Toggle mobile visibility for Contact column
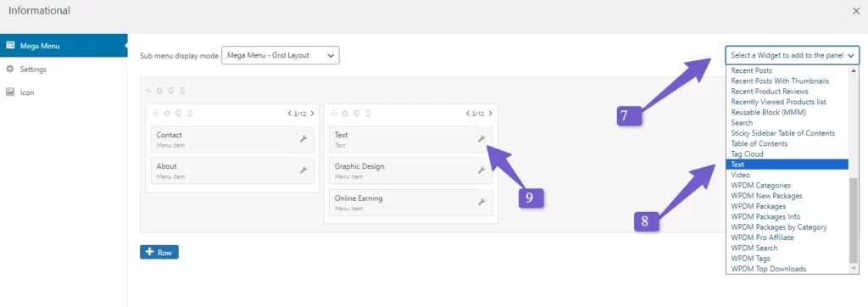The height and width of the screenshot is (307, 868). pyautogui.click(x=189, y=114)
